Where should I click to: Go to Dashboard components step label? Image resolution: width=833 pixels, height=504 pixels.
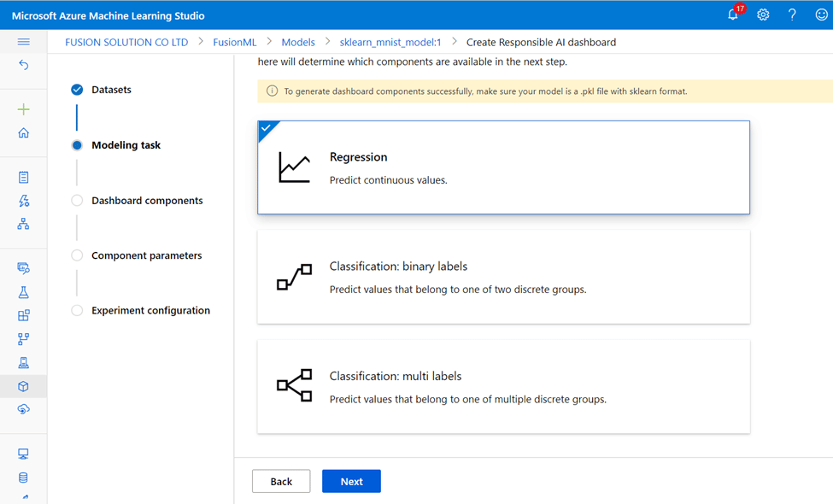tap(147, 200)
